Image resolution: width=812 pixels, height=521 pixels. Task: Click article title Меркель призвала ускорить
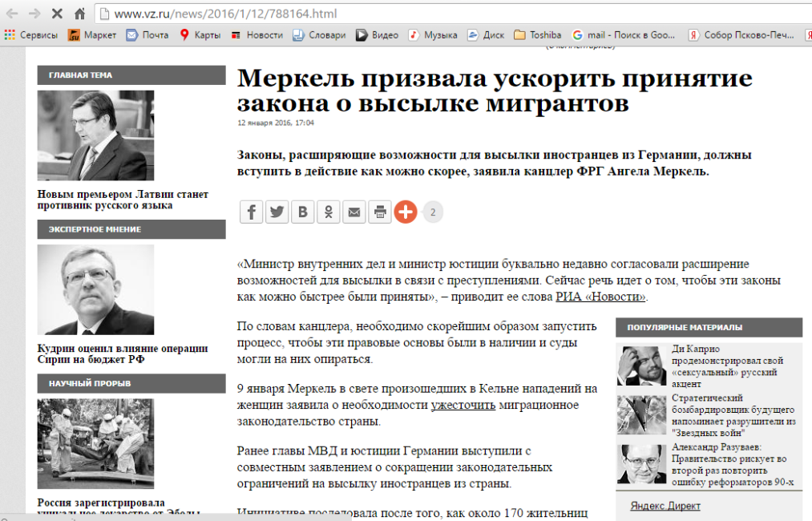495,90
